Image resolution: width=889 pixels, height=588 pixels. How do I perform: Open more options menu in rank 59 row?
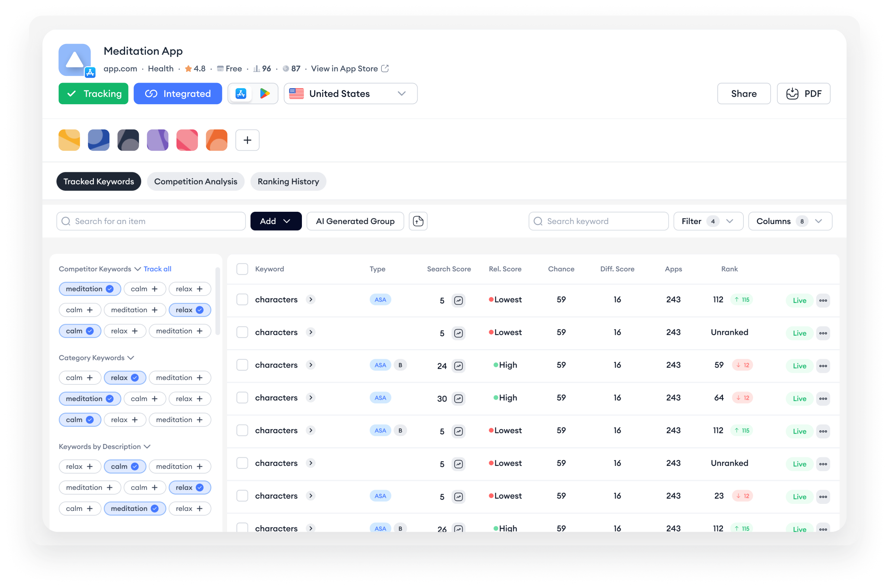pos(823,366)
